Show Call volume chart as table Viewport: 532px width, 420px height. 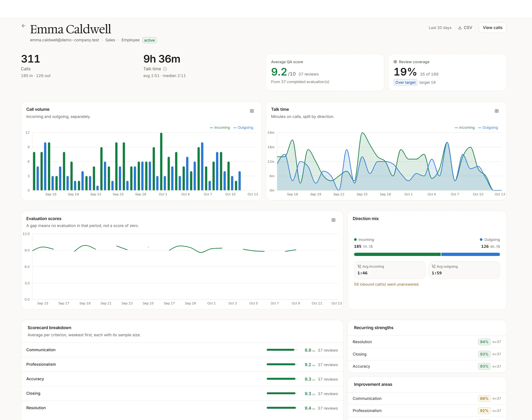tap(252, 111)
